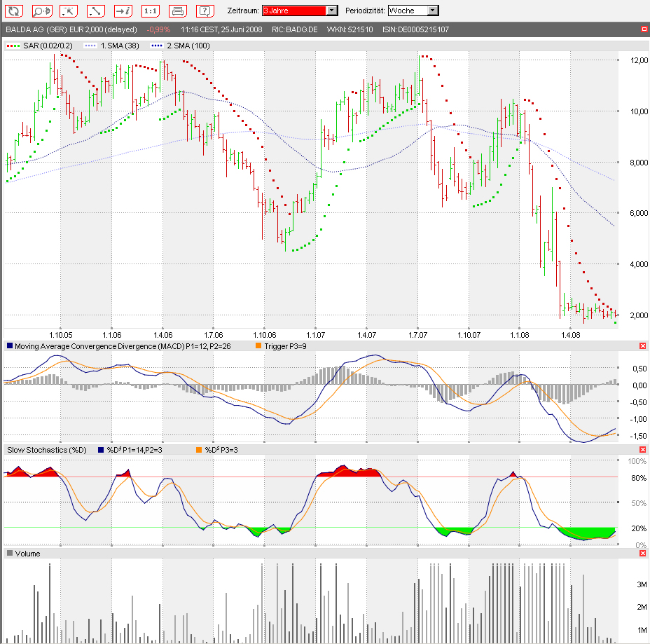
Task: Click the 1.1.07 date axis label
Action: click(x=315, y=335)
